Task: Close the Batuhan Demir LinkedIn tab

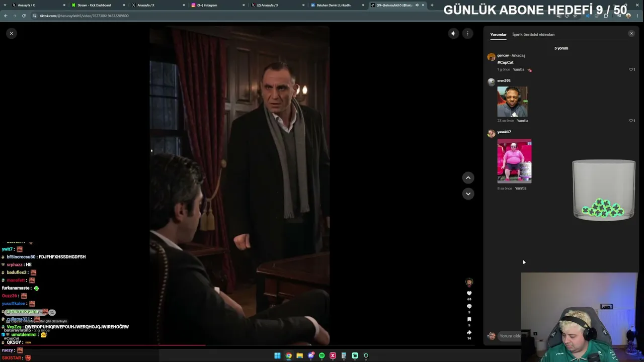Action: pyautogui.click(x=363, y=5)
